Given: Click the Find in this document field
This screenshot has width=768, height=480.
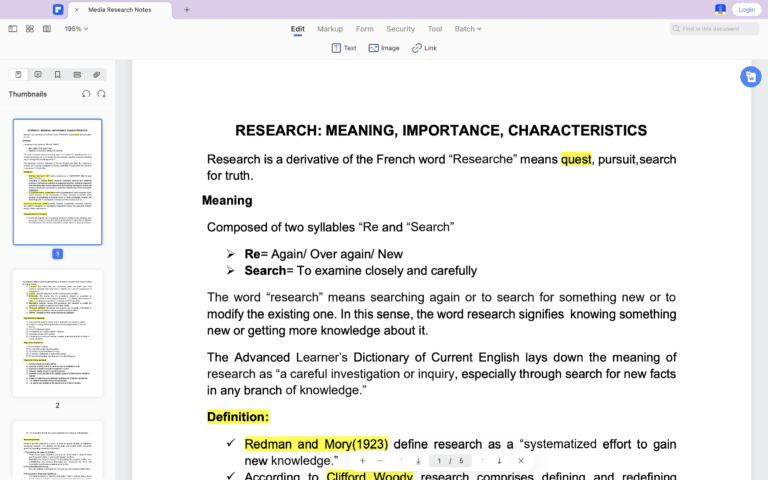Looking at the screenshot, I should pos(713,29).
